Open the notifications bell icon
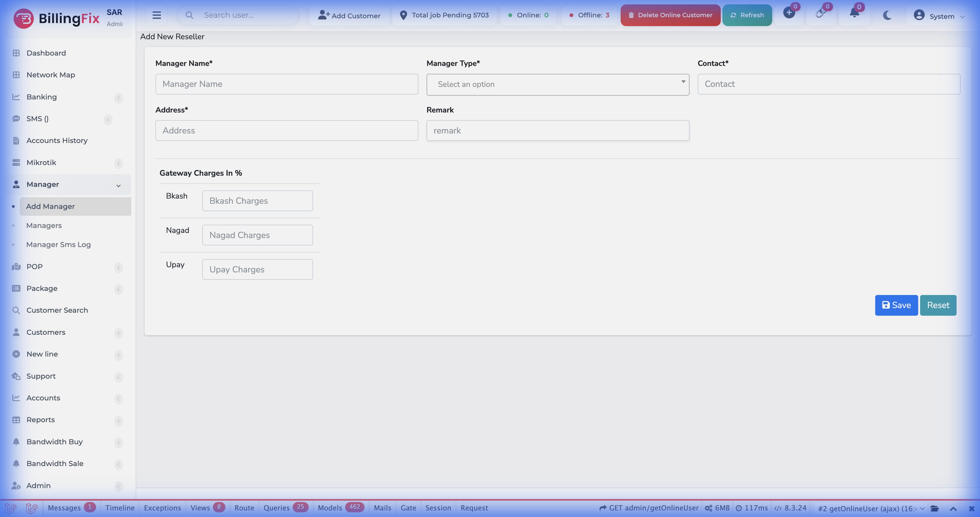The image size is (980, 517). (x=854, y=14)
